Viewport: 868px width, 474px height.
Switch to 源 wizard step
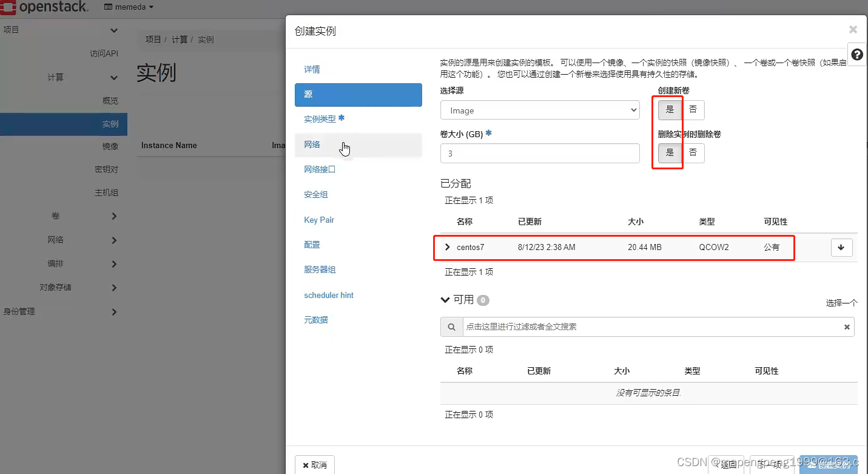(x=358, y=95)
